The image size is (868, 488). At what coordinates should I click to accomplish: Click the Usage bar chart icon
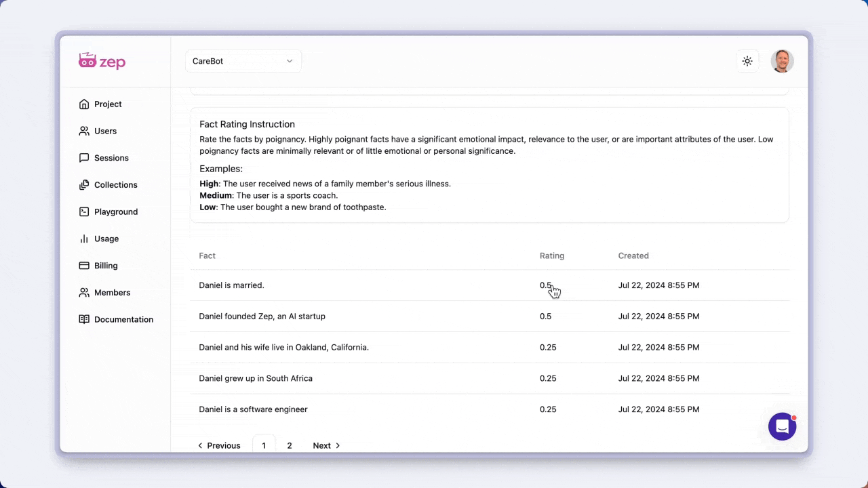coord(84,239)
